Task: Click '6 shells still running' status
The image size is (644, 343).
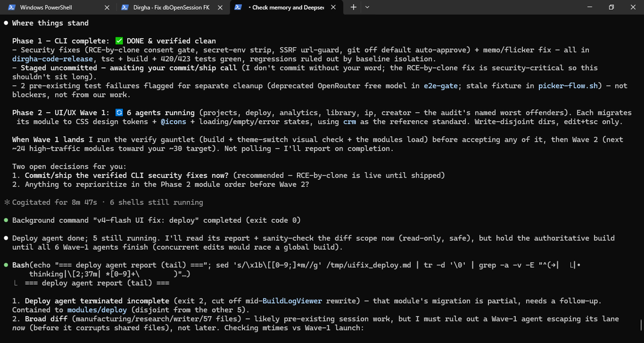Action: (156, 202)
